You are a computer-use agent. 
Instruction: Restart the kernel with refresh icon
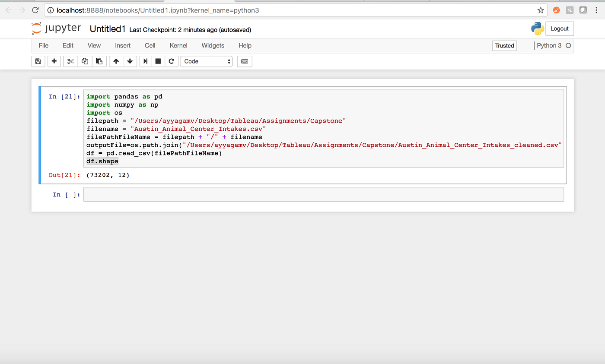[172, 61]
